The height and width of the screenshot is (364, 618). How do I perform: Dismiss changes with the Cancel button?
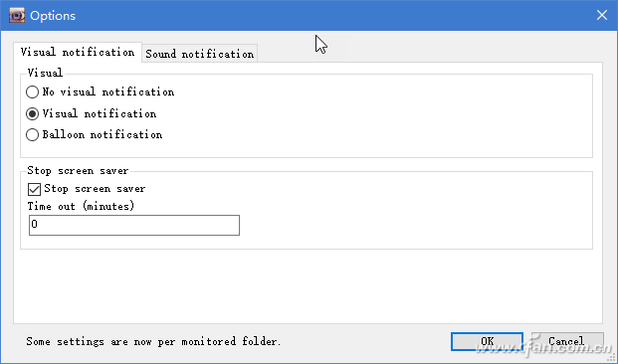pos(567,341)
